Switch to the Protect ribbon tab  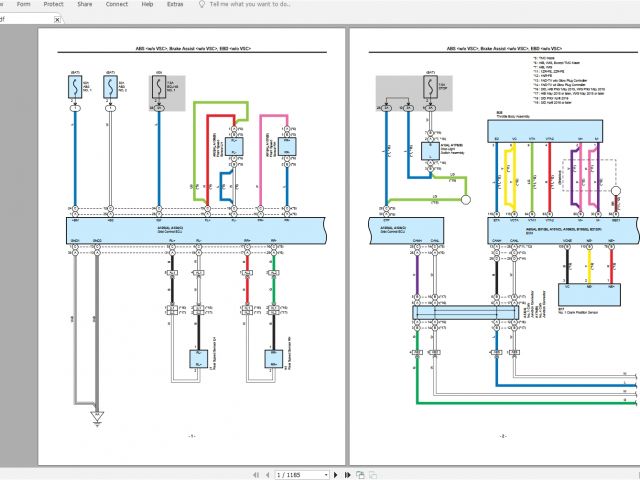click(x=51, y=4)
